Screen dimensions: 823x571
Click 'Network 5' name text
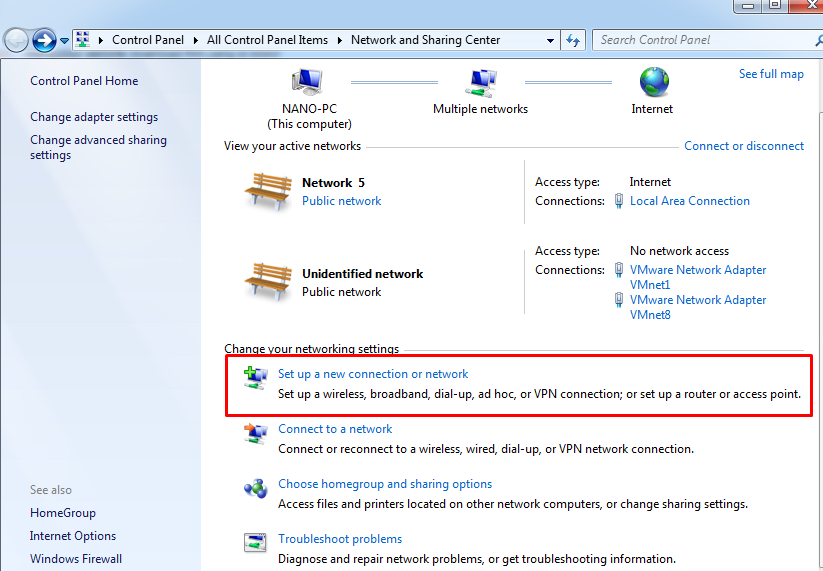(333, 183)
